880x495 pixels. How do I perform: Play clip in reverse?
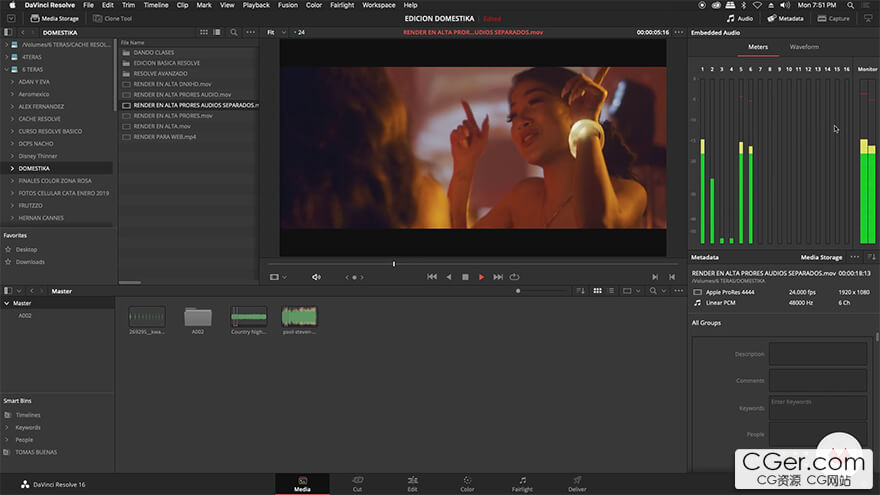(x=448, y=277)
